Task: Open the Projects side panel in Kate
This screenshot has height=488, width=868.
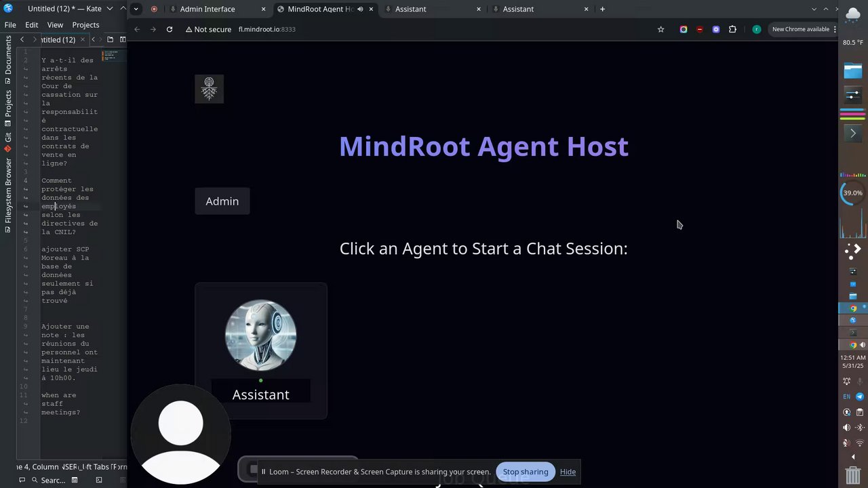Action: (x=7, y=108)
